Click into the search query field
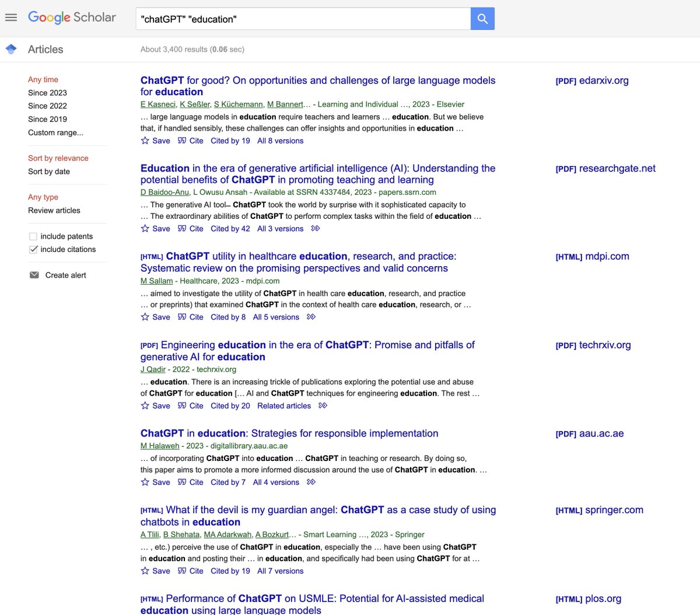 pyautogui.click(x=303, y=19)
